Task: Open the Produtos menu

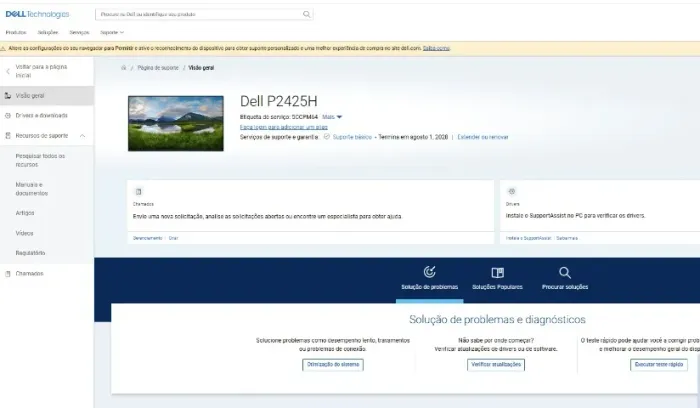Action: (16, 33)
